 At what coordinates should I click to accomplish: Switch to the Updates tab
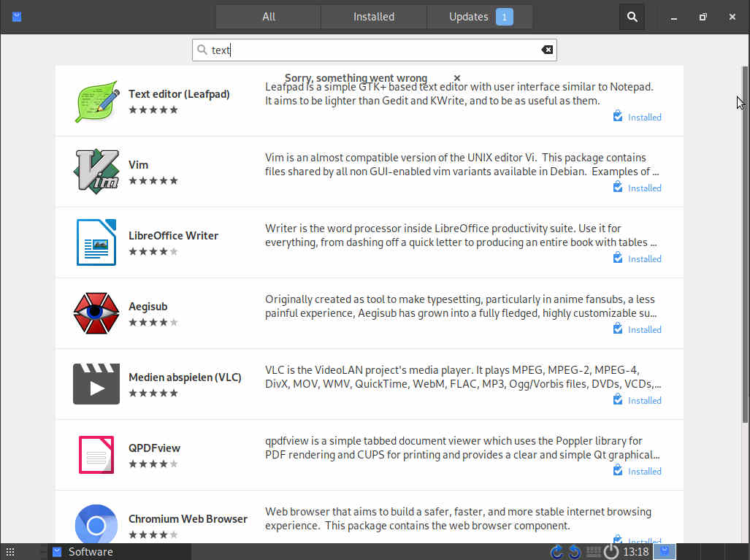(480, 17)
